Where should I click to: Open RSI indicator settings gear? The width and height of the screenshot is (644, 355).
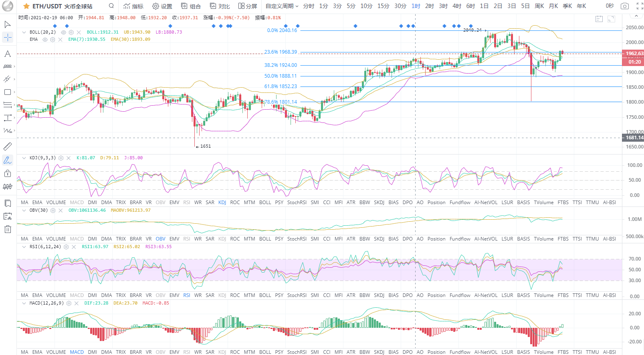pyautogui.click(x=66, y=247)
